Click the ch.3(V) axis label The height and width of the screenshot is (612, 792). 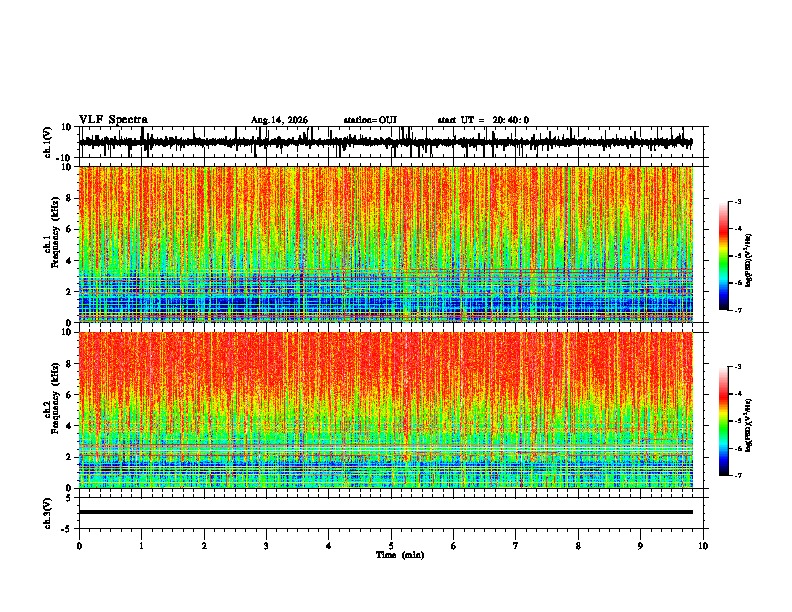48,513
